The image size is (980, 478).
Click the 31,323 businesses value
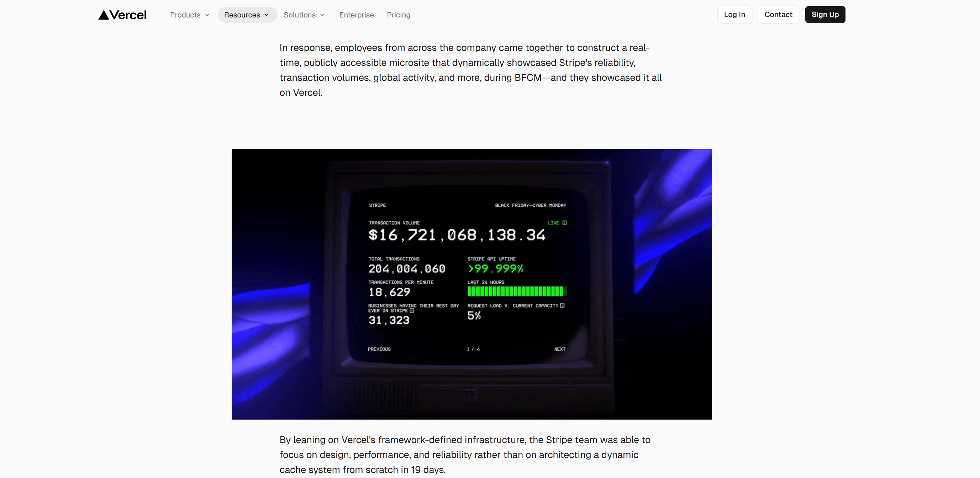click(x=389, y=320)
